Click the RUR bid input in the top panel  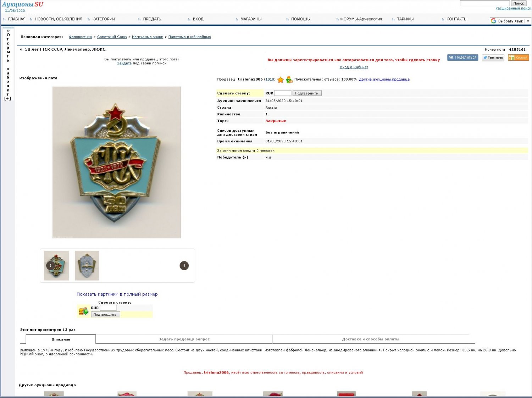coord(283,93)
